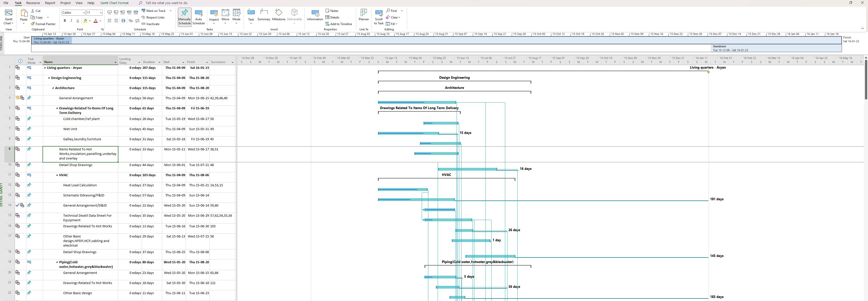Collapse the HVAC summary task
This screenshot has height=301, width=868.
(57, 175)
